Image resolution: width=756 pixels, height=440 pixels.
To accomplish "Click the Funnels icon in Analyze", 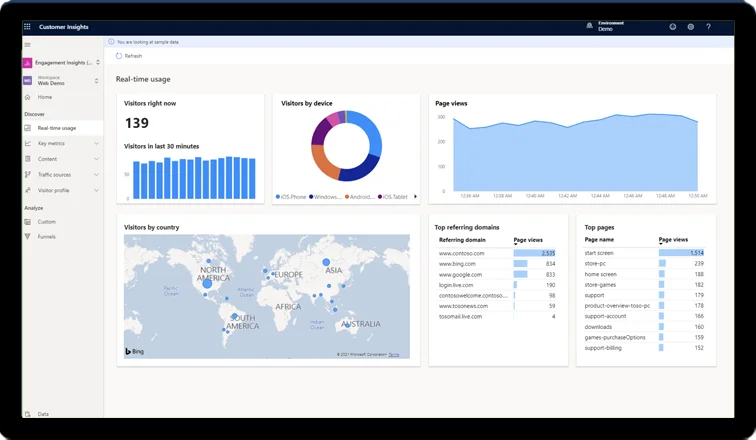I will point(28,237).
